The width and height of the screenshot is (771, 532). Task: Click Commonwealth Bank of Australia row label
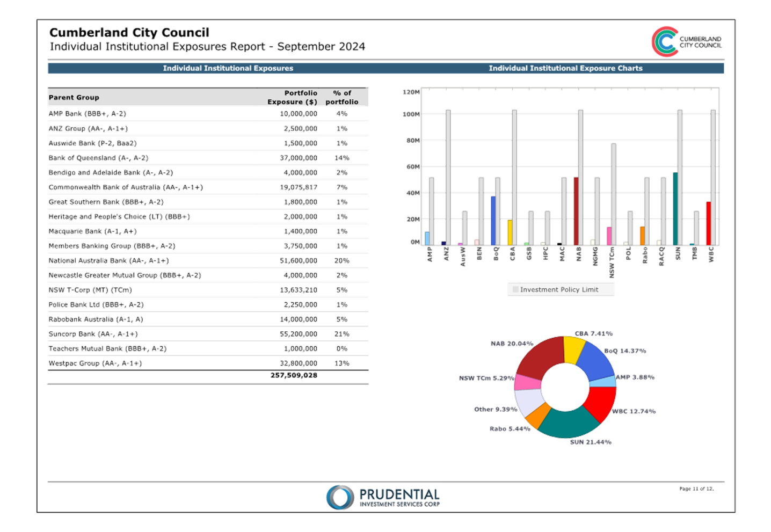click(126, 187)
